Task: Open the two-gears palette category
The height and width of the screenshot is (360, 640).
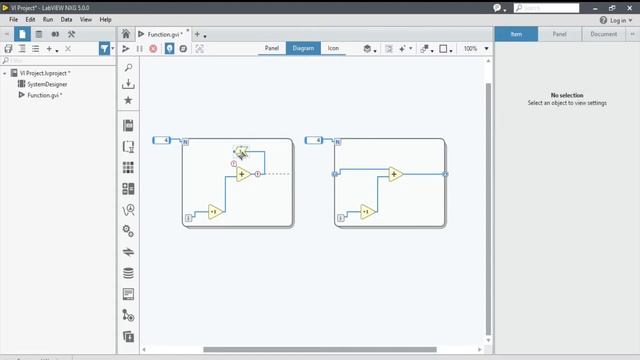Action: pos(128,231)
